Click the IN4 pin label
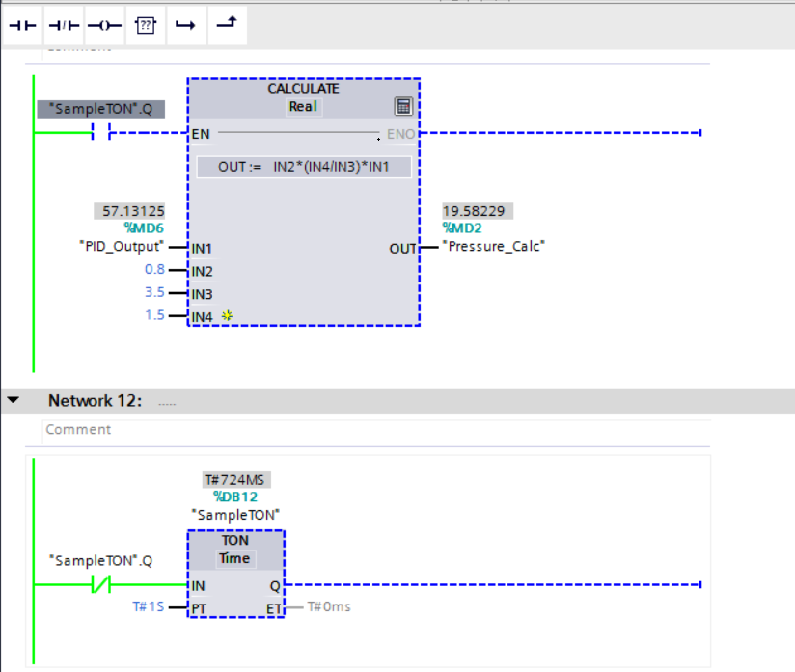Screen dimensions: 795x672 (202, 317)
